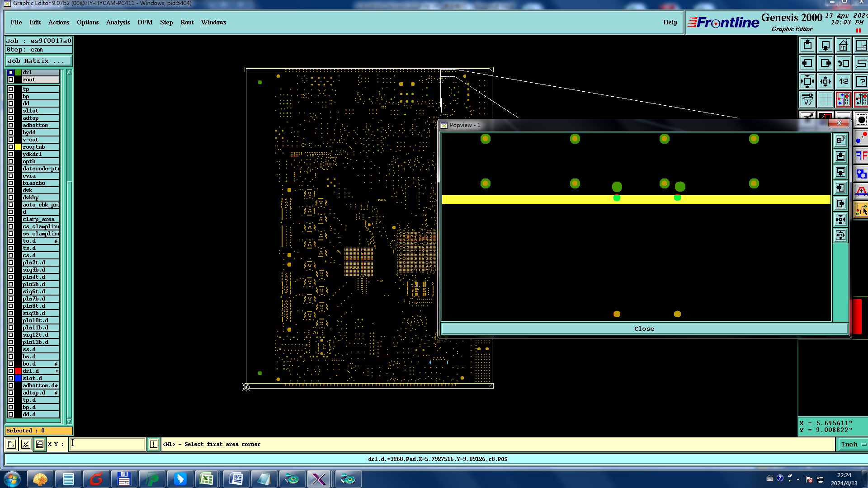Open the Inch units dropdown

pyautogui.click(x=853, y=445)
